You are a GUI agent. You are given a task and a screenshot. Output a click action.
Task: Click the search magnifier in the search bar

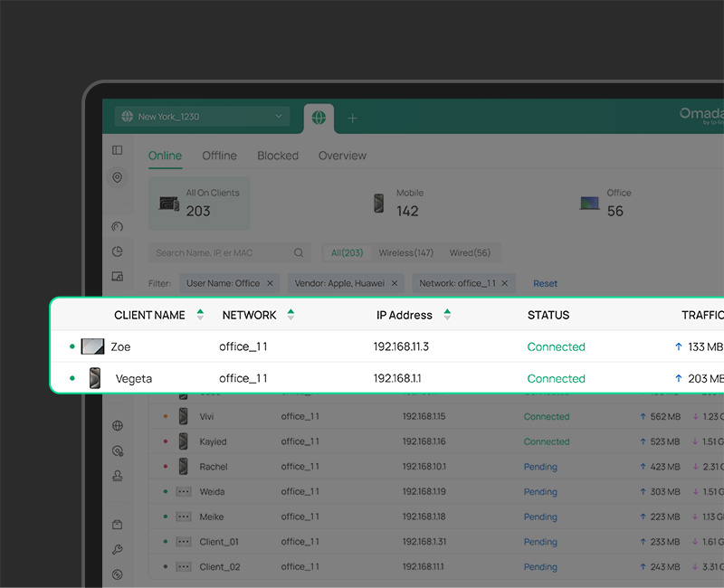pos(299,252)
